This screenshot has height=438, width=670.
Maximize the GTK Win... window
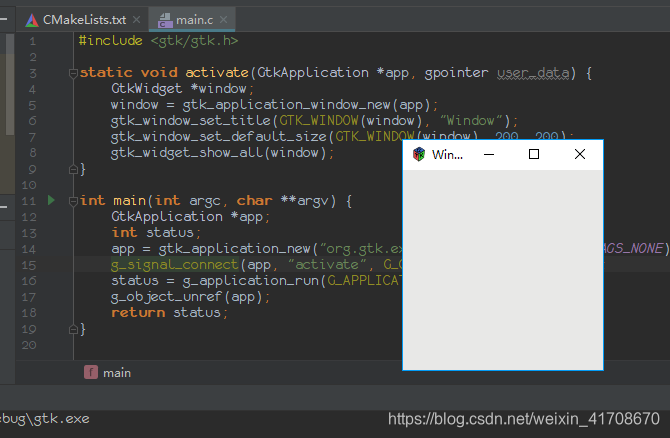pos(534,154)
